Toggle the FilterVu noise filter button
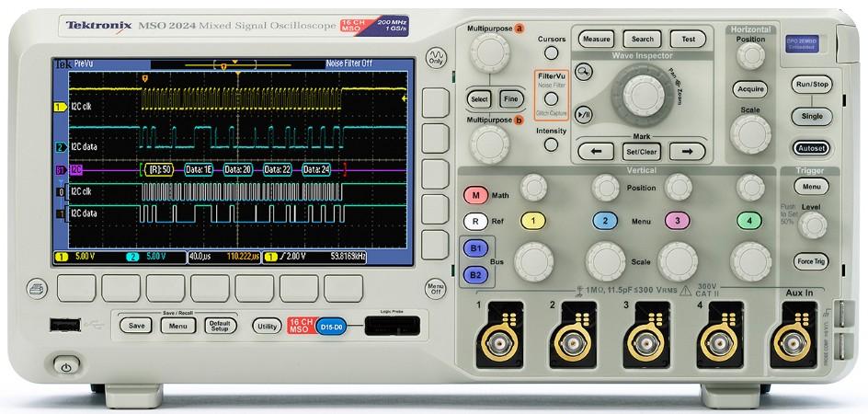The height and width of the screenshot is (414, 868). [x=551, y=98]
